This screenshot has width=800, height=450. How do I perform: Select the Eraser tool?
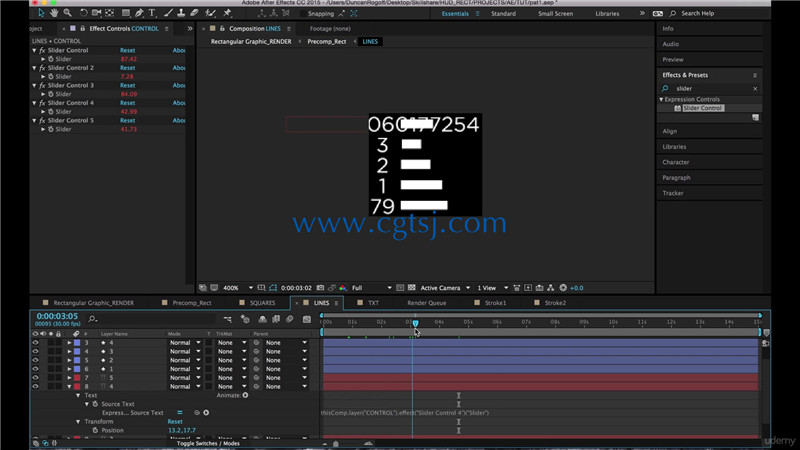point(194,13)
